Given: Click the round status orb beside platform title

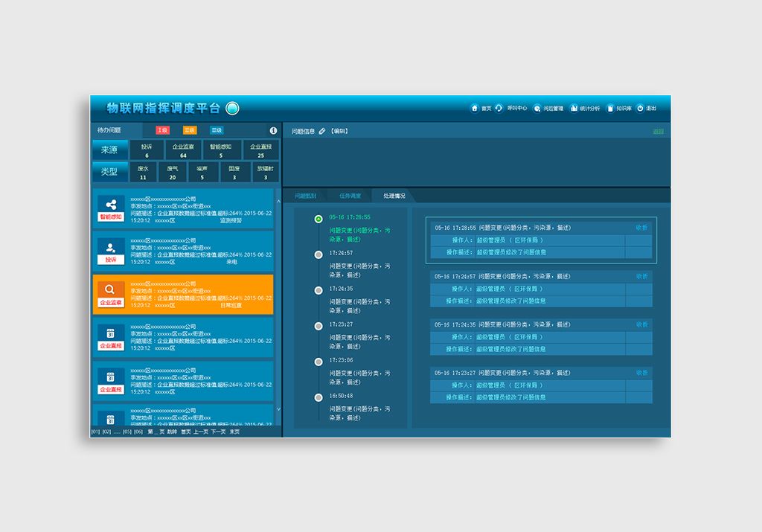Looking at the screenshot, I should tap(232, 109).
